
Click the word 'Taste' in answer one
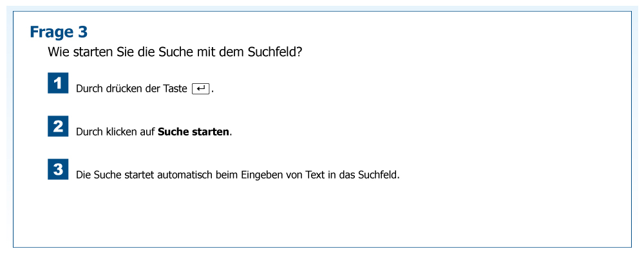[175, 88]
